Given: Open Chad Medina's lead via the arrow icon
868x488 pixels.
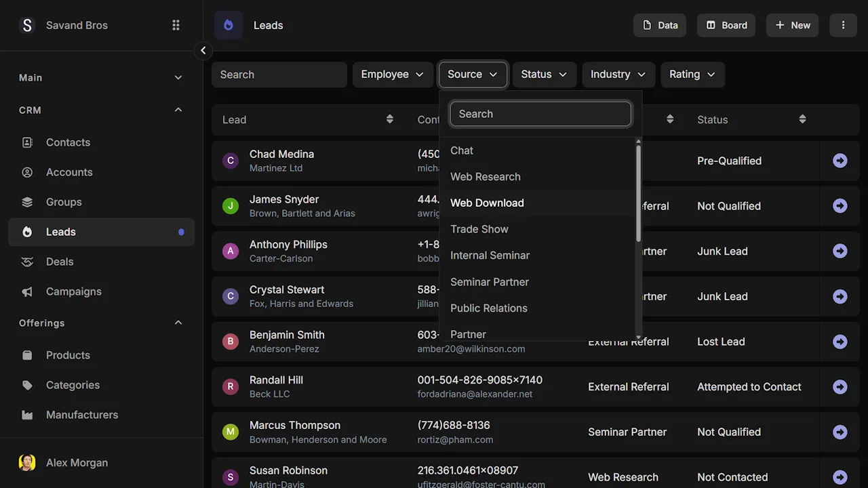Looking at the screenshot, I should (840, 161).
